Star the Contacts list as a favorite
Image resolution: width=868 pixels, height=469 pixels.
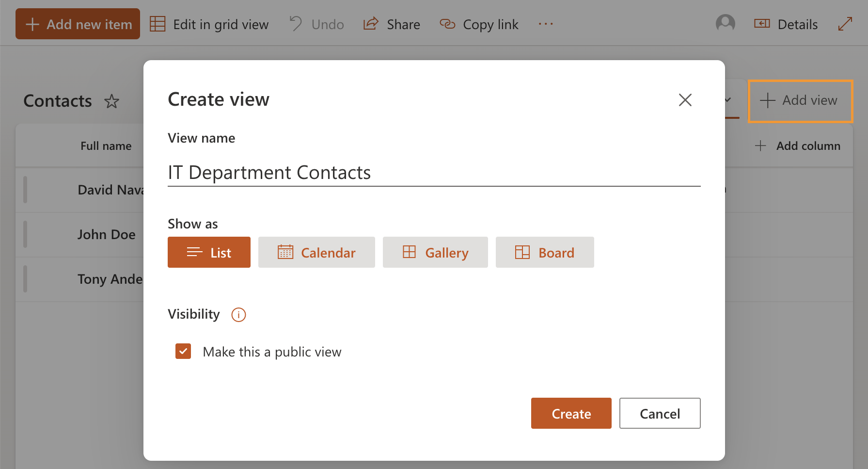111,101
